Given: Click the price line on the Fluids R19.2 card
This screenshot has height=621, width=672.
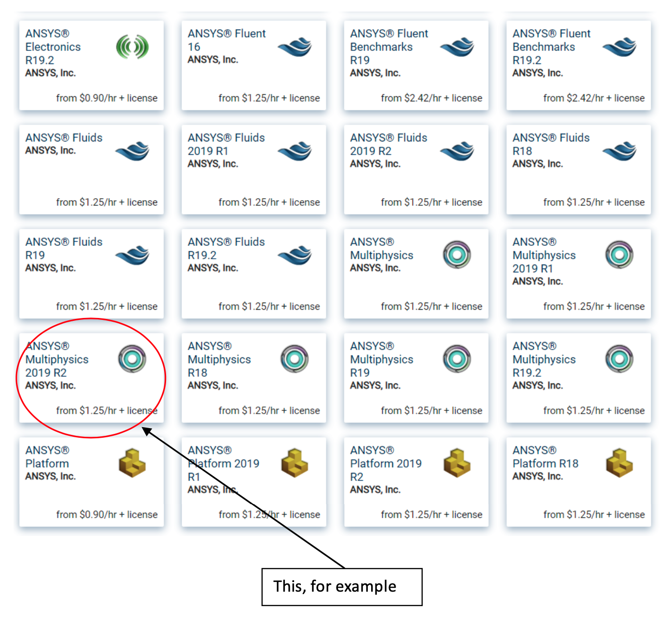Looking at the screenshot, I should point(269,306).
